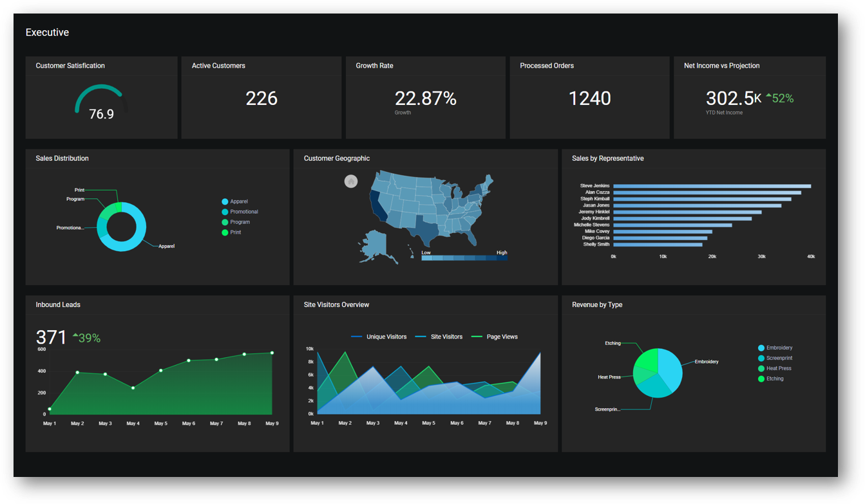Image resolution: width=865 pixels, height=504 pixels.
Task: Click the up arrow beside 39% leads
Action: coord(75,335)
